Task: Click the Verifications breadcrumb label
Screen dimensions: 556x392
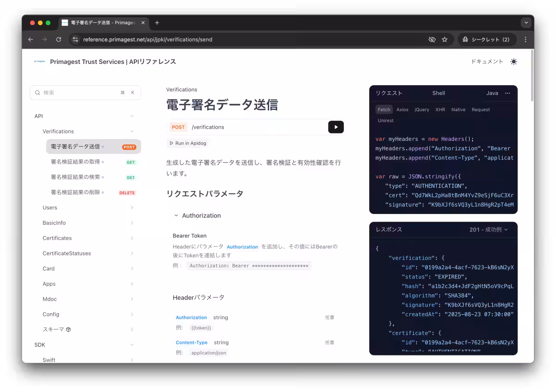Action: point(182,89)
